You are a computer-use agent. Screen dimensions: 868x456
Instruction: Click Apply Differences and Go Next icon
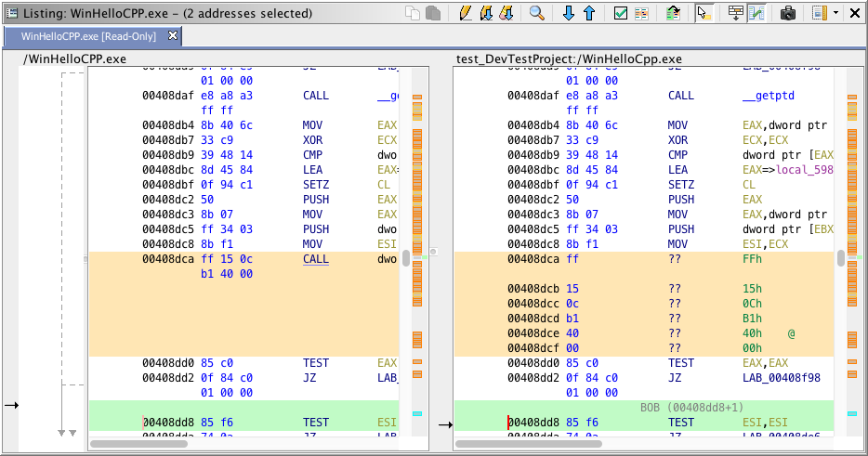coord(485,13)
